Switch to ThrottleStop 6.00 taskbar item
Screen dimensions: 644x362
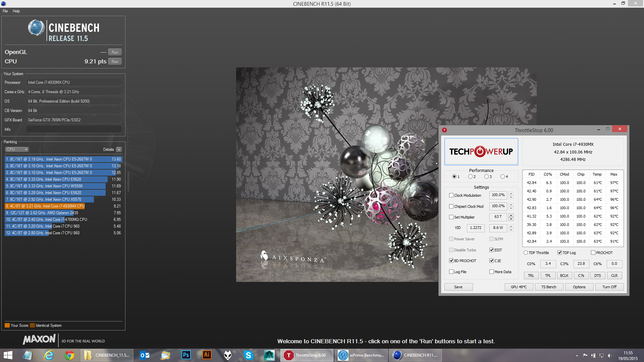pyautogui.click(x=307, y=355)
